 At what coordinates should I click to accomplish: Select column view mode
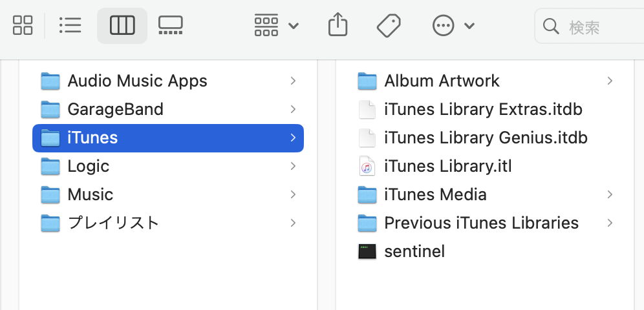122,25
